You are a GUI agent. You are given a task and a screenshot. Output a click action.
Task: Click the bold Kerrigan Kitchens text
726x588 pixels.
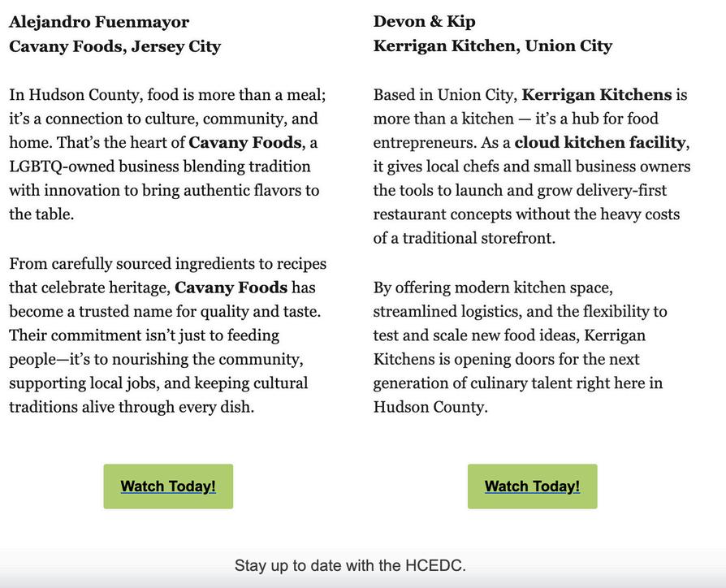pos(597,95)
